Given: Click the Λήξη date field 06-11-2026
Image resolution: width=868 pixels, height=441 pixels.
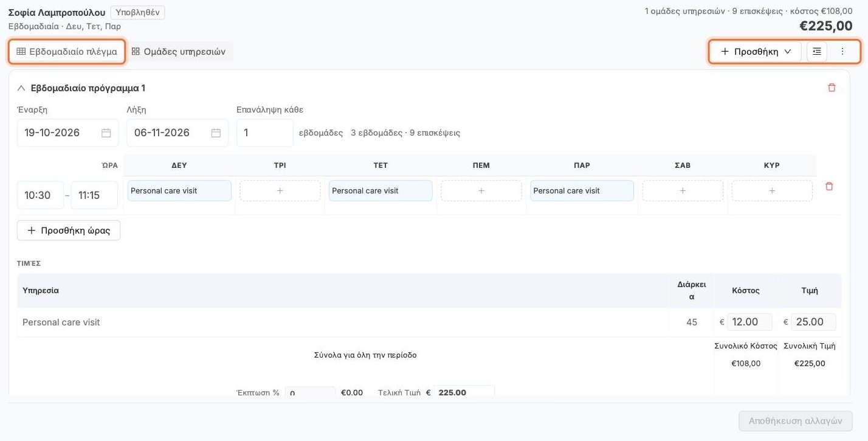Looking at the screenshot, I should (177, 133).
